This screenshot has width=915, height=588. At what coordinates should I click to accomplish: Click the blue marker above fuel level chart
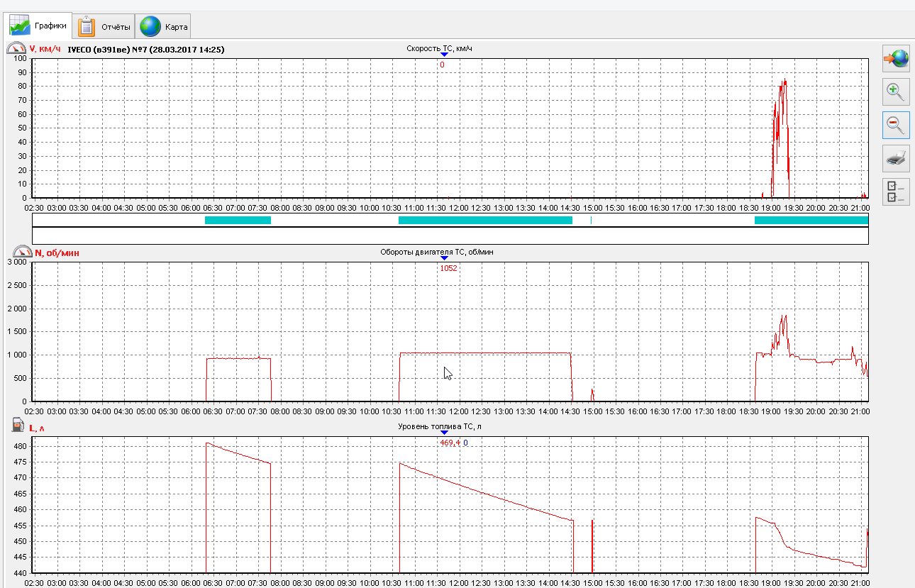click(444, 433)
